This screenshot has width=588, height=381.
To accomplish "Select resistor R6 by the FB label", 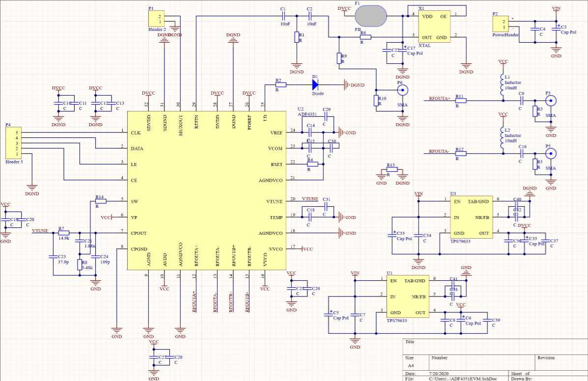I will (x=365, y=37).
